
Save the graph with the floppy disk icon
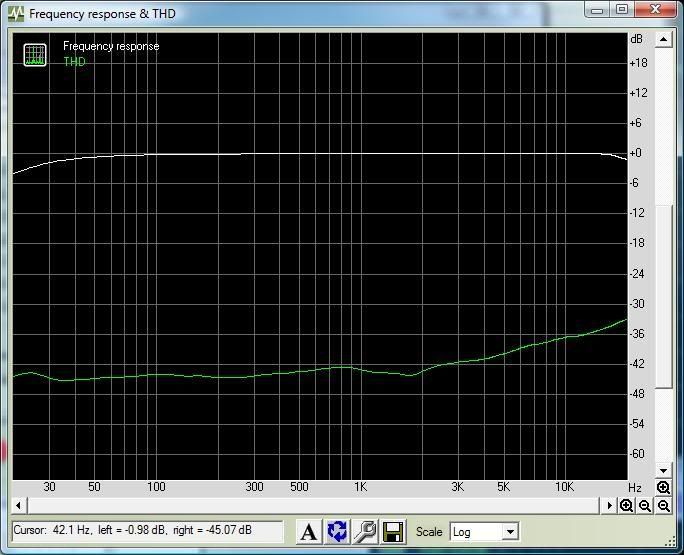point(393,532)
